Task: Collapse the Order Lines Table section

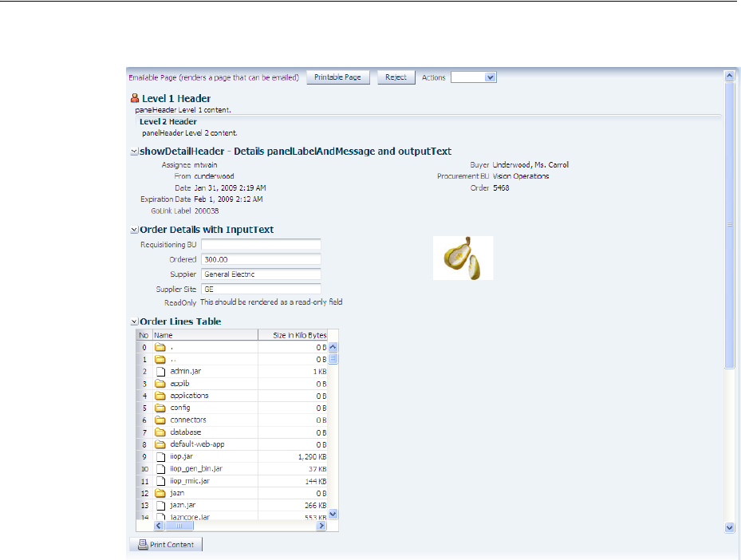Action: tap(134, 321)
